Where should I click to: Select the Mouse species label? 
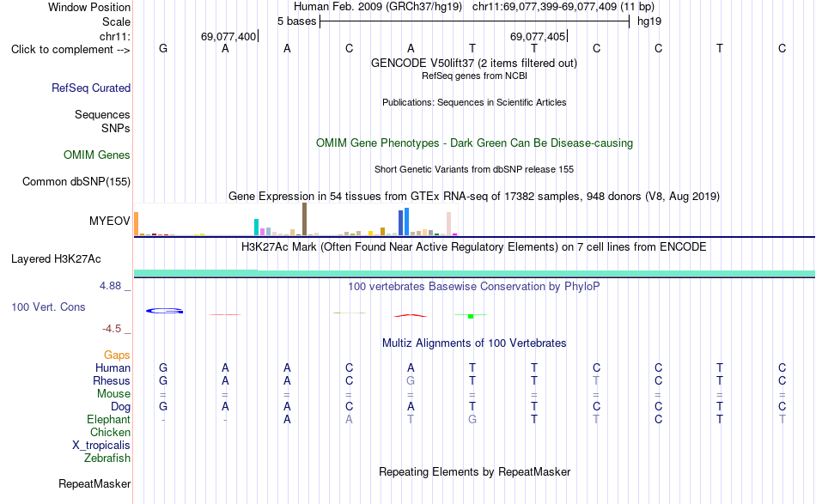114,394
